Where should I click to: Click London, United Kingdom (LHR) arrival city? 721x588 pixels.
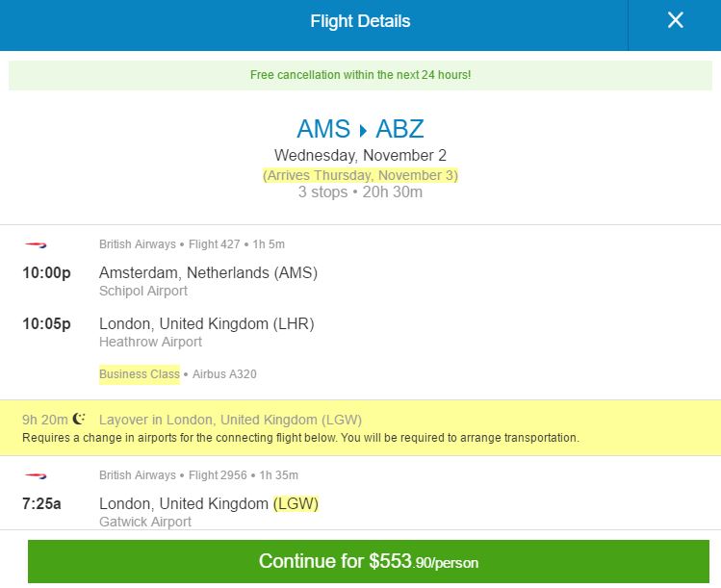pyautogui.click(x=206, y=323)
